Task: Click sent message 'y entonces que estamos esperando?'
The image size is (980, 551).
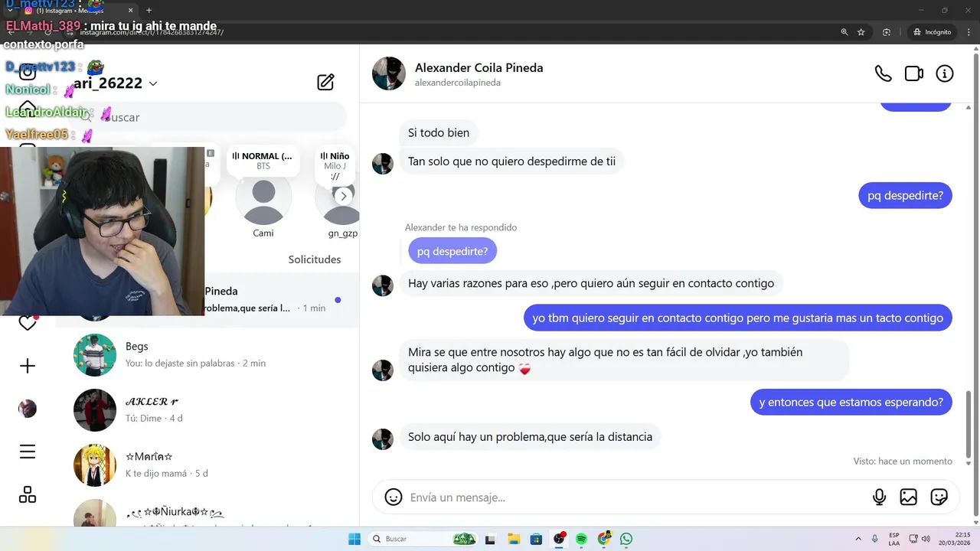Action: coord(851,402)
